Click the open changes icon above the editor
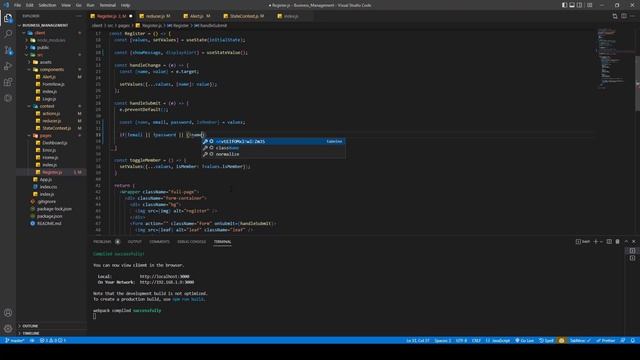Screen dimensions: 640x360 click(x=615, y=16)
